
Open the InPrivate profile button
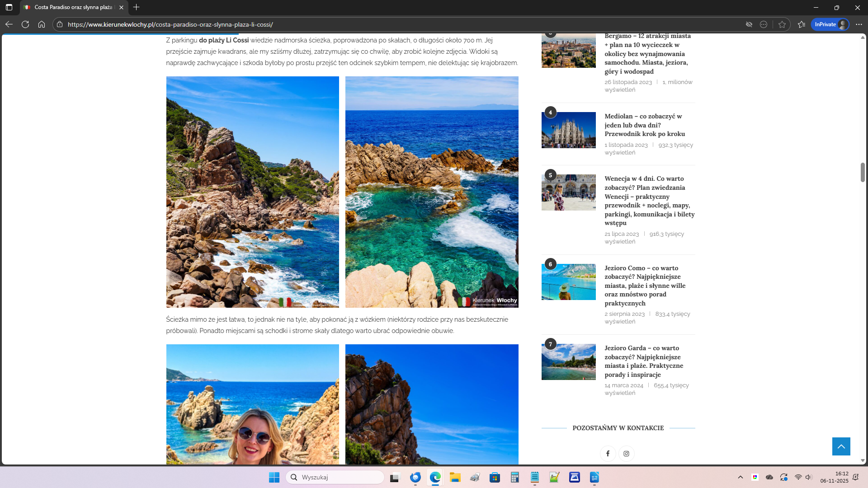click(x=830, y=24)
